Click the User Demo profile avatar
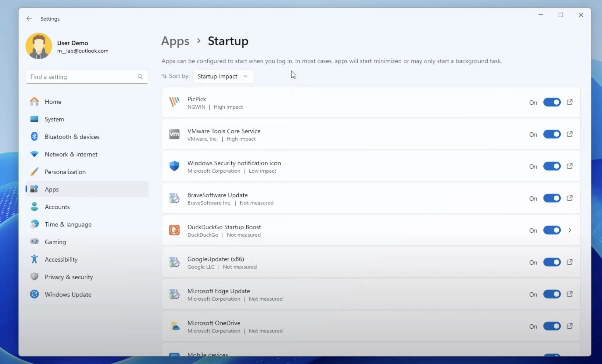This screenshot has height=364, width=602. 39,46
